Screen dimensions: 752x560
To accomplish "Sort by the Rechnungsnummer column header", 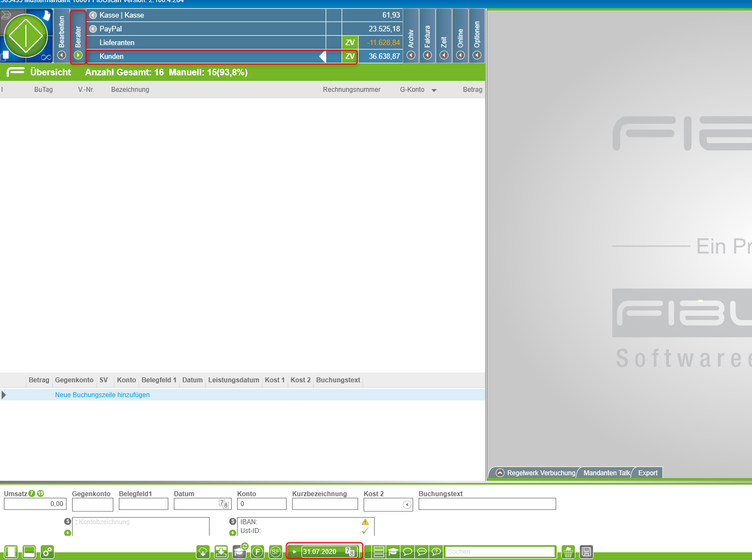I will (352, 90).
